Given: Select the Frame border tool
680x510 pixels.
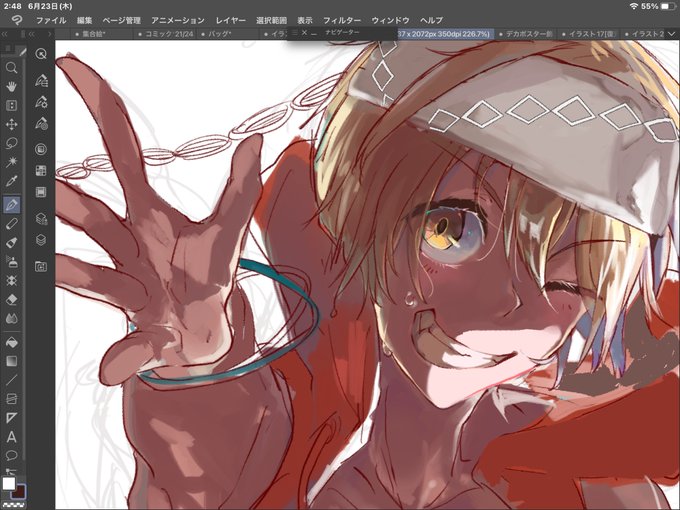Looking at the screenshot, I should 11,399.
